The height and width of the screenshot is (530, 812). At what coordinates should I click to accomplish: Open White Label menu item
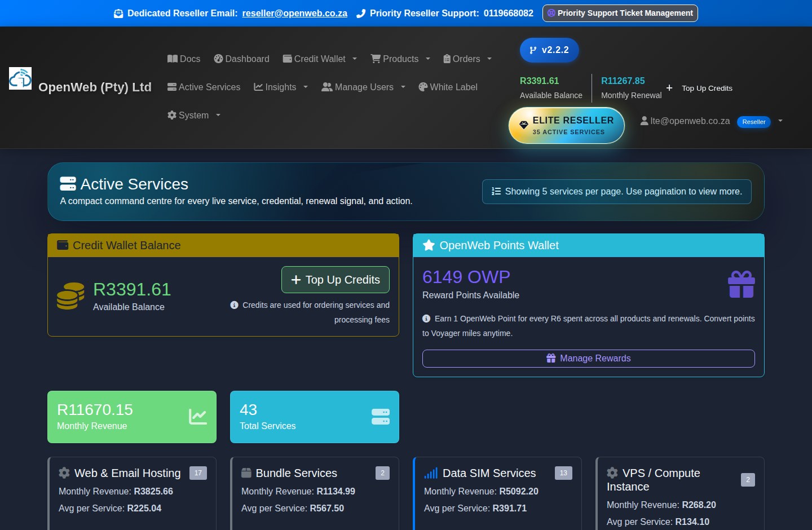coord(448,87)
